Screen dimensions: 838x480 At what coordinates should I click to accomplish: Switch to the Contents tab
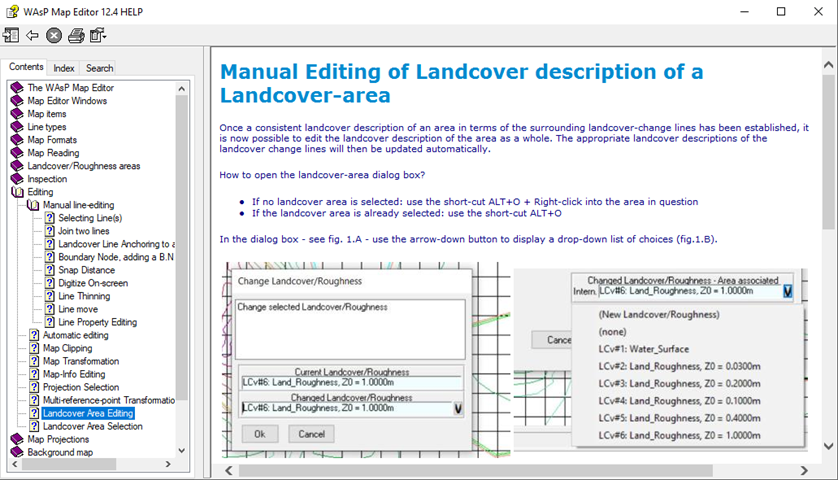[x=26, y=67]
